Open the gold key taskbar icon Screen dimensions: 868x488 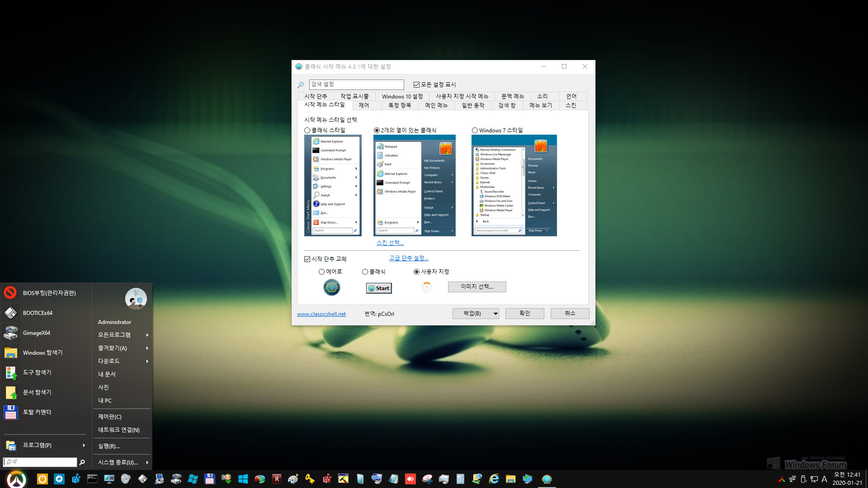[x=310, y=479]
